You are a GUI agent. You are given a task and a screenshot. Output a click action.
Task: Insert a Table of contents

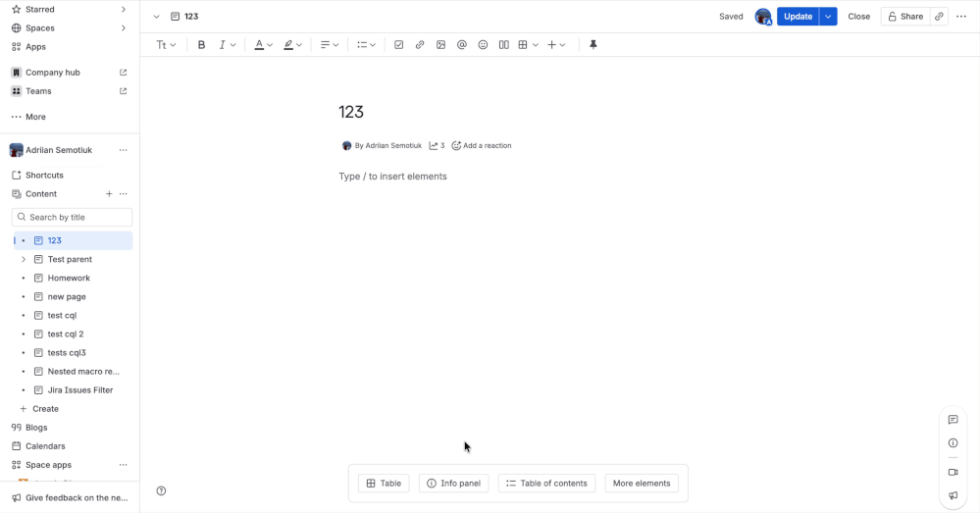[x=546, y=483]
